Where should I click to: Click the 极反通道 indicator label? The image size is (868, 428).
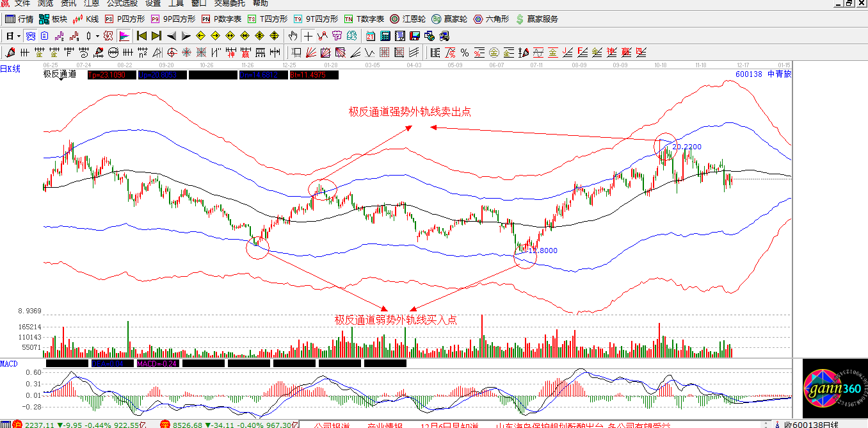pos(60,74)
